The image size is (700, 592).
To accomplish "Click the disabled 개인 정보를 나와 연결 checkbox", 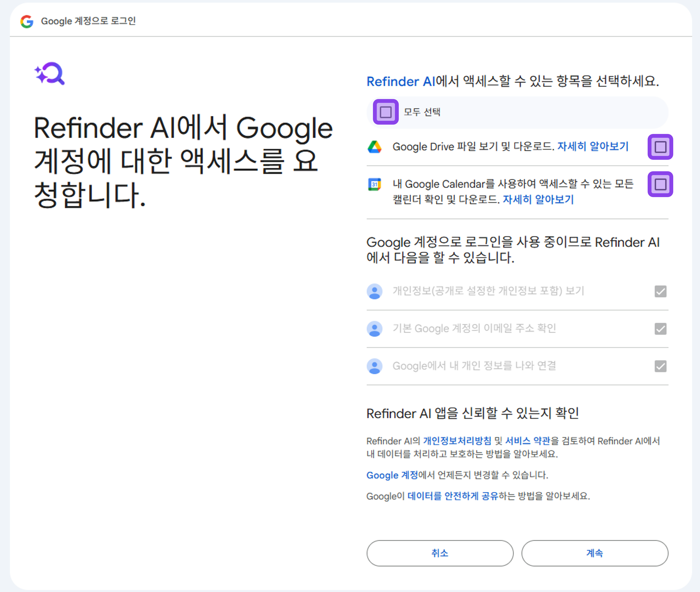I will pos(660,366).
